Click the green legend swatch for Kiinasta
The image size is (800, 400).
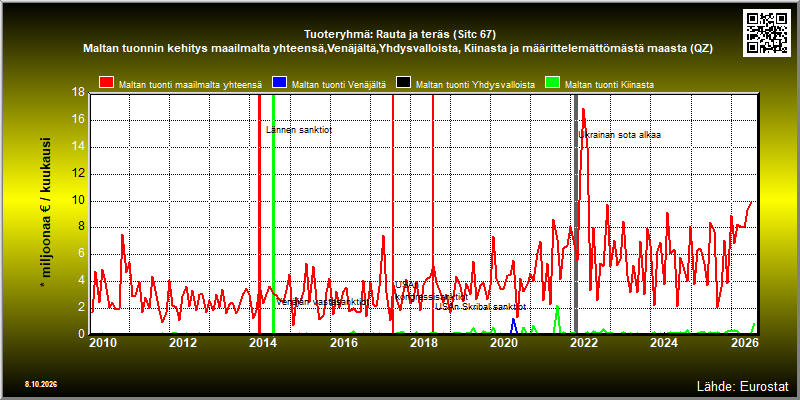pyautogui.click(x=553, y=84)
